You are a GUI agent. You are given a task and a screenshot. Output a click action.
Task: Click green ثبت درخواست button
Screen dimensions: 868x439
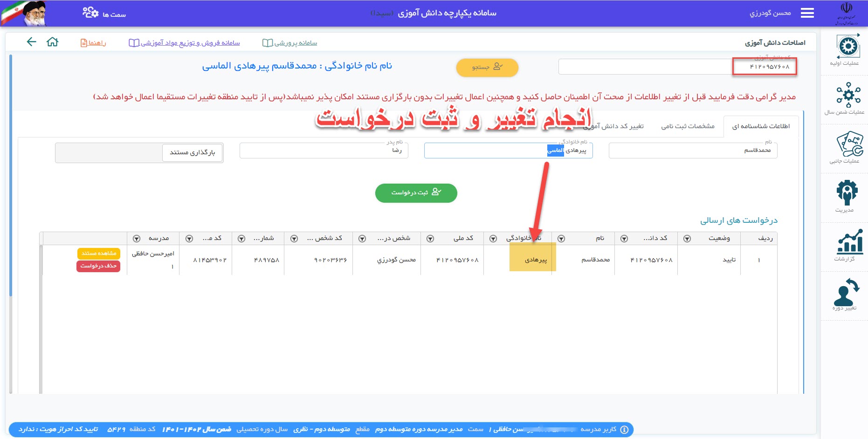pos(416,193)
